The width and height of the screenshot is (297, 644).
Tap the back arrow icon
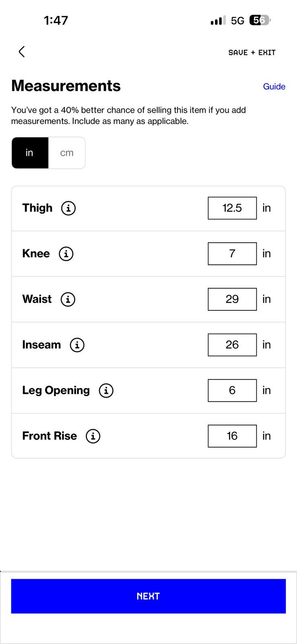coord(22,52)
